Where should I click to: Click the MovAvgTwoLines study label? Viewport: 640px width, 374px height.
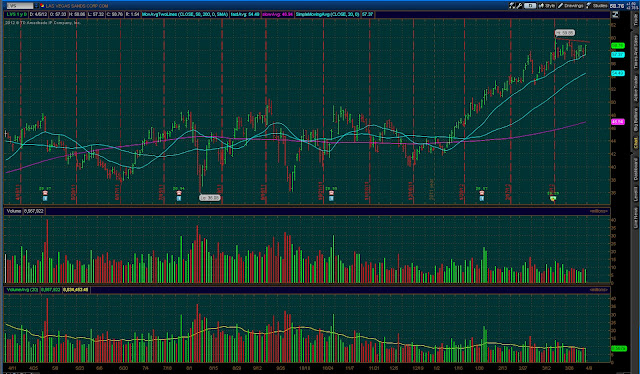tap(185, 14)
